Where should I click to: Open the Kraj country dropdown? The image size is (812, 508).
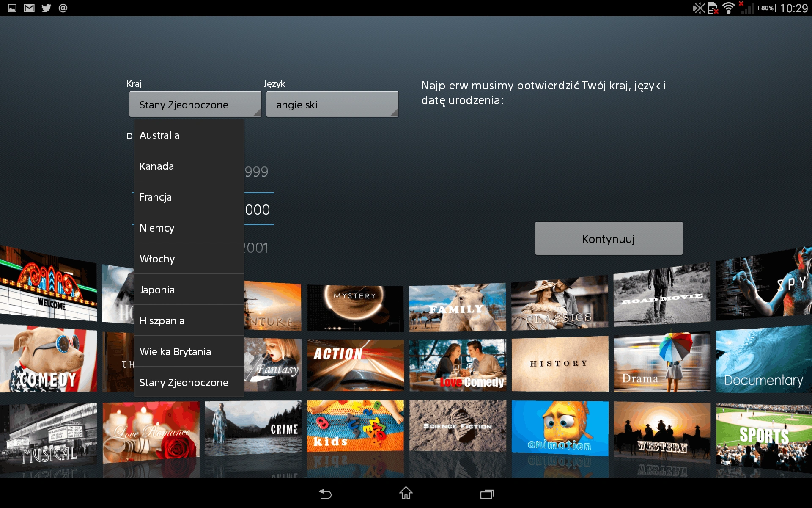point(195,105)
